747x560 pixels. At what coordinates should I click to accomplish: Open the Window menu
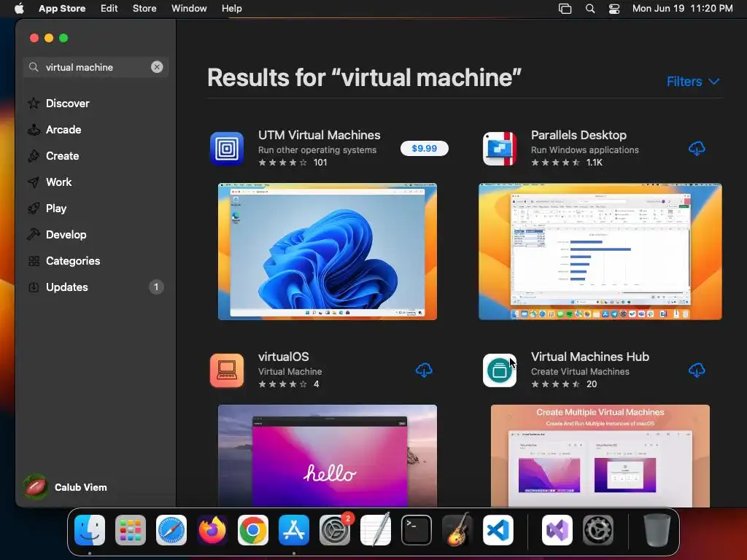(x=189, y=9)
